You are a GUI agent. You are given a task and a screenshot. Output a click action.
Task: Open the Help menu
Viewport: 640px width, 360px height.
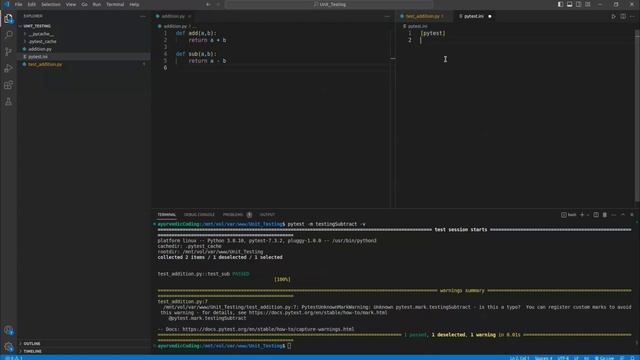pyautogui.click(x=134, y=4)
